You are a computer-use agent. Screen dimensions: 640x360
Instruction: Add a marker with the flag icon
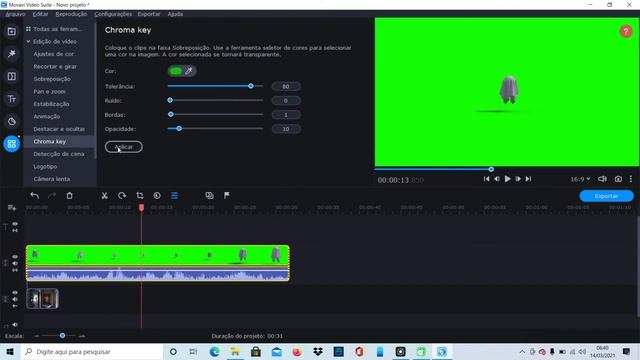[227, 196]
